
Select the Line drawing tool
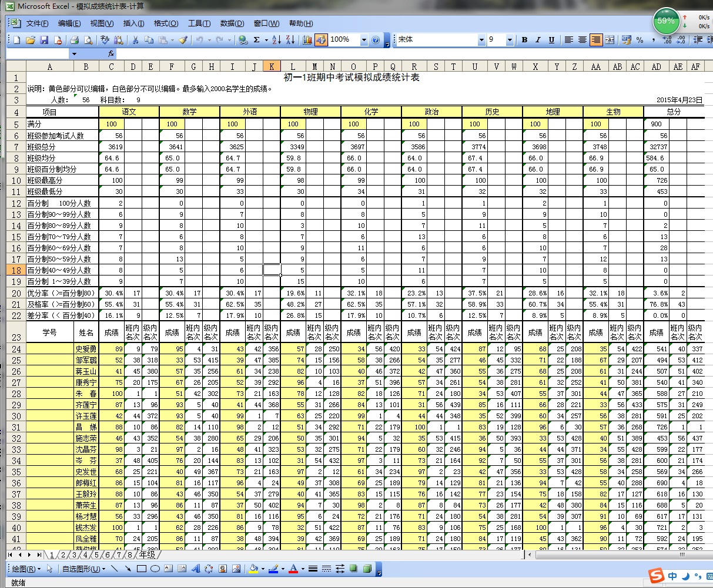click(115, 569)
